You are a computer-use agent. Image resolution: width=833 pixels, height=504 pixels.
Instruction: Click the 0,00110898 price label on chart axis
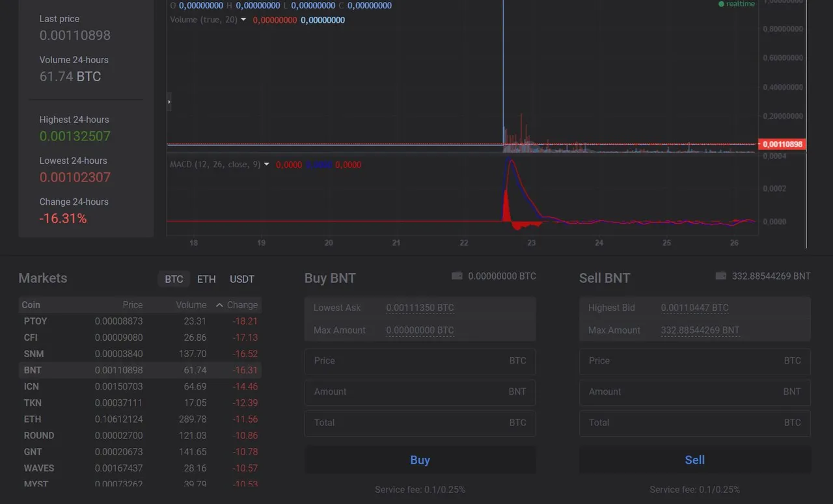coord(782,144)
